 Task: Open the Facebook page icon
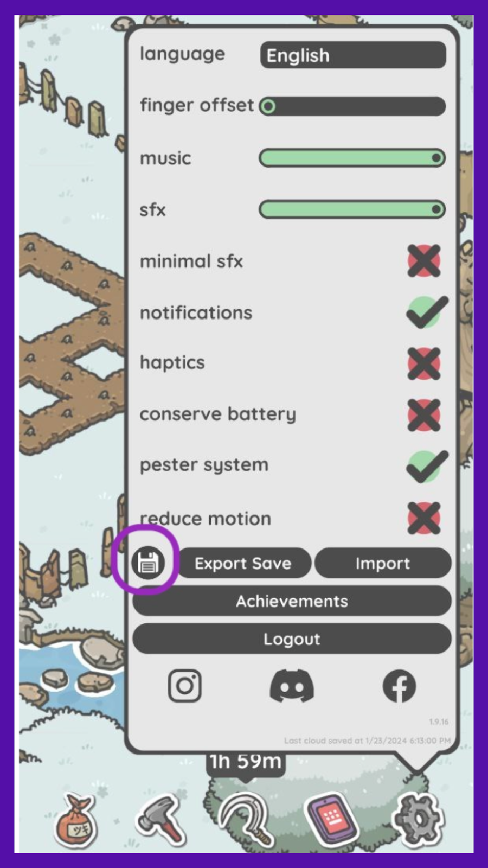tap(399, 686)
